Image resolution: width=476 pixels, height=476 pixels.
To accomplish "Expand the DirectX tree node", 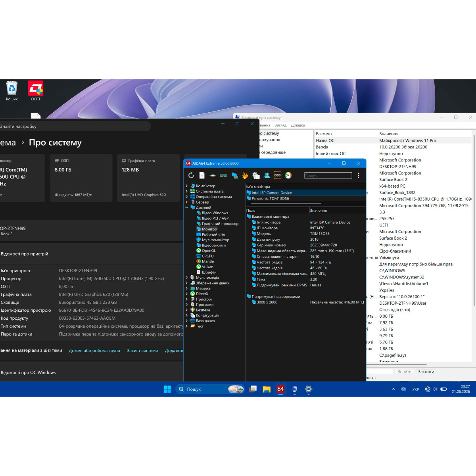I will click(186, 294).
